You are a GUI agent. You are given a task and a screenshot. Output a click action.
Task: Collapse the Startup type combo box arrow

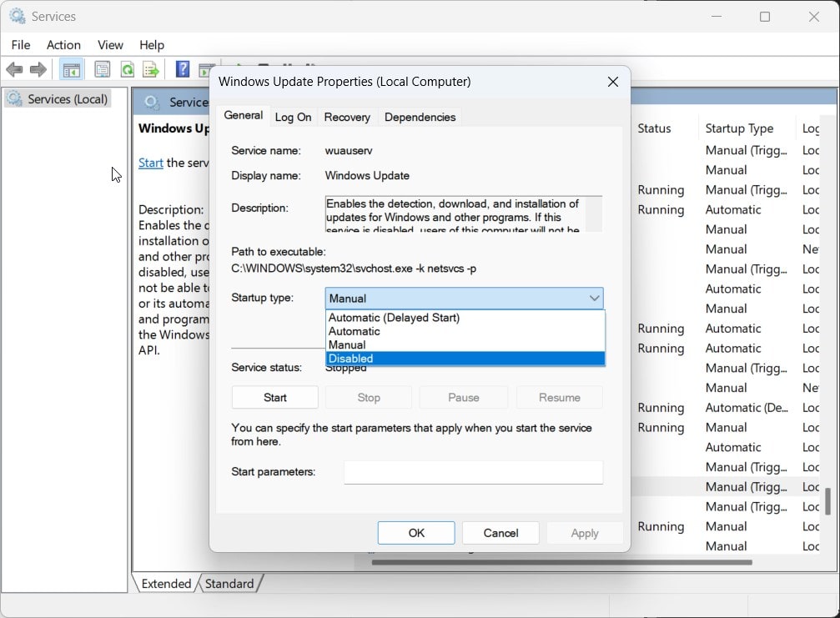pos(594,299)
